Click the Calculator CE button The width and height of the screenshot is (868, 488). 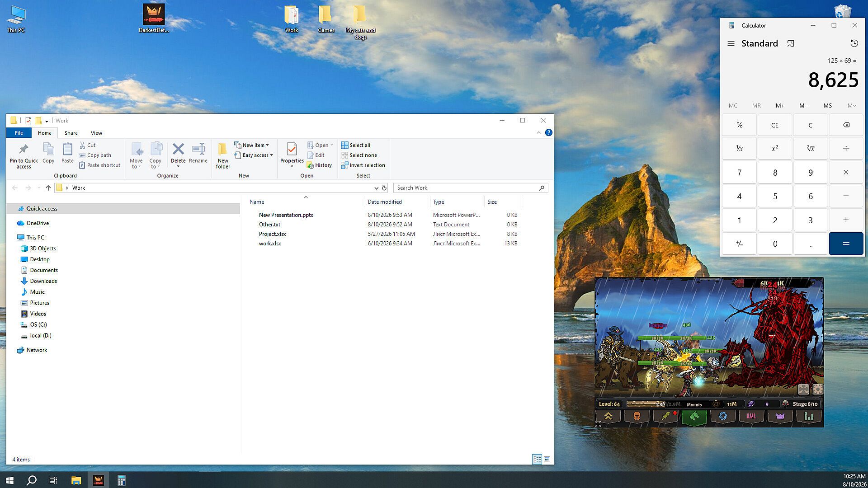(x=775, y=125)
